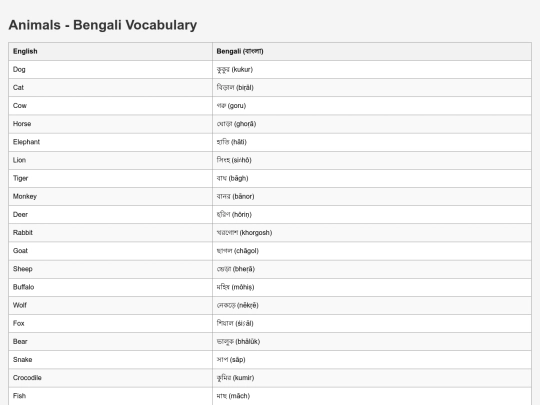
Task: Select the khorgosh Rabbit translation
Action: (372, 233)
